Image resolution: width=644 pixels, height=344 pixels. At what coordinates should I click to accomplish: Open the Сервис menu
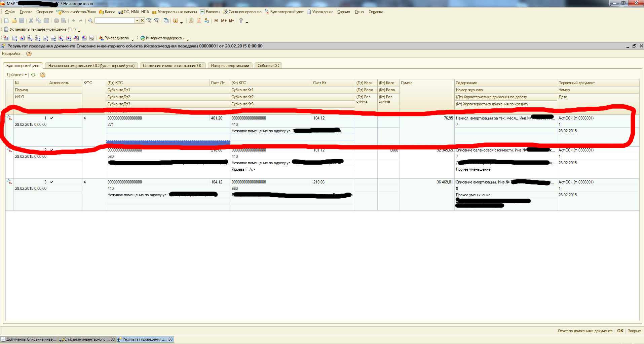(x=343, y=12)
